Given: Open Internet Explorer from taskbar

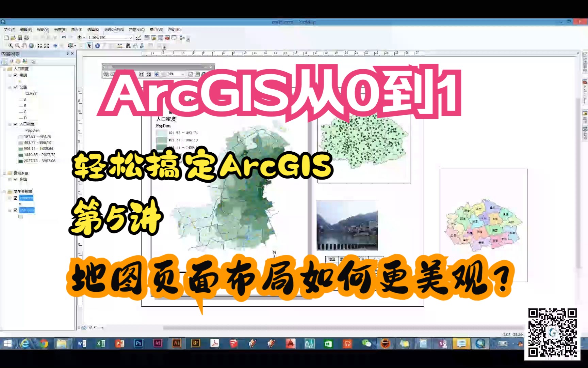Looking at the screenshot, I should [x=25, y=343].
